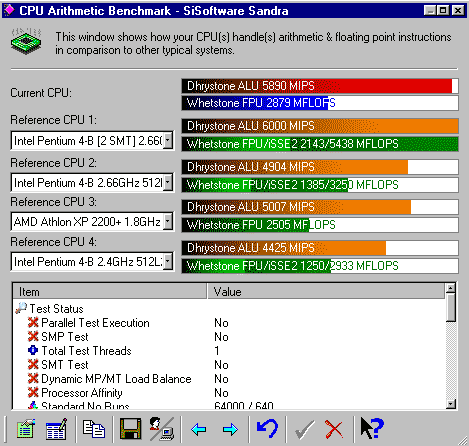Click the user and computer icon

[162, 429]
